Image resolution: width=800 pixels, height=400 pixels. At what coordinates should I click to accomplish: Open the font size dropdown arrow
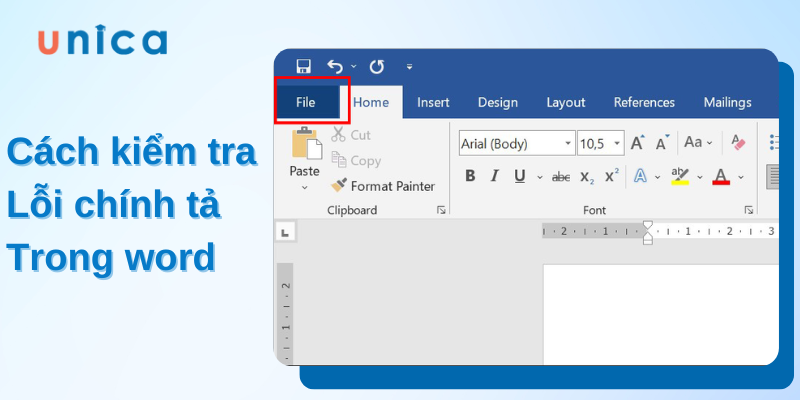coord(617,143)
